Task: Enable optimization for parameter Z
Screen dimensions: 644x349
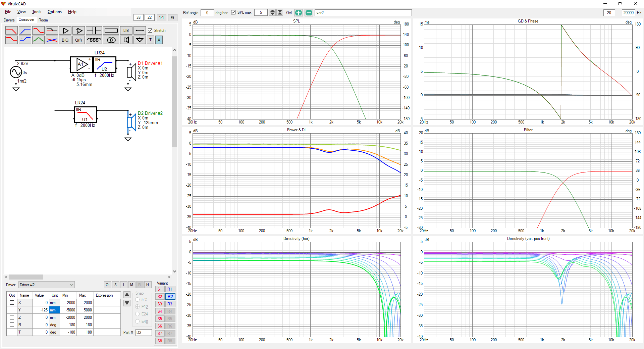Action: click(x=12, y=317)
